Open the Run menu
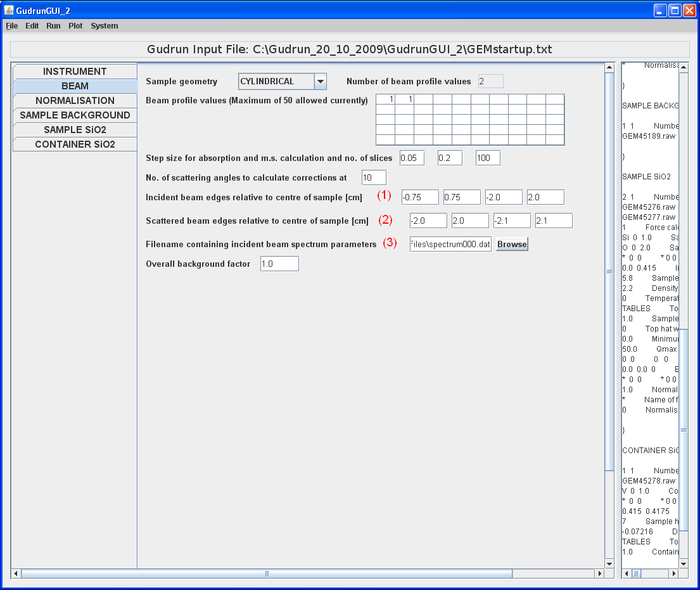The width and height of the screenshot is (700, 590). pos(53,26)
